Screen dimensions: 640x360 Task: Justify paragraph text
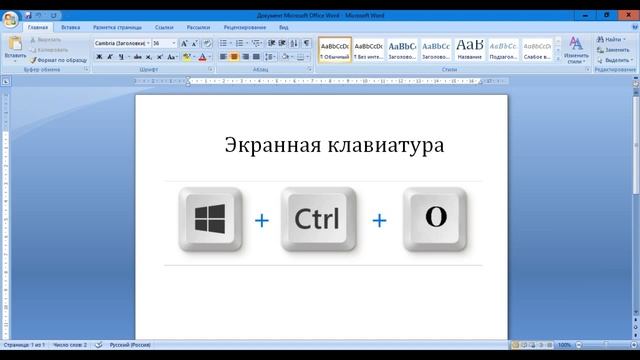[256, 57]
